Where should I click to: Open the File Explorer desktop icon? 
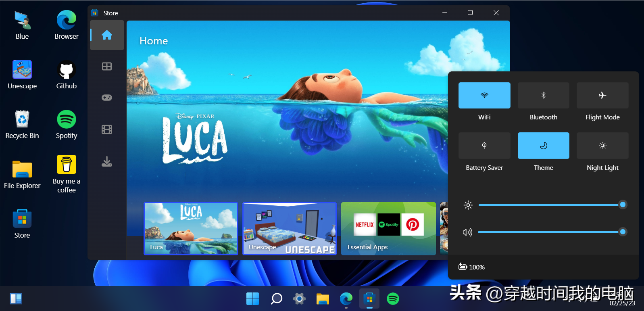[x=22, y=175]
